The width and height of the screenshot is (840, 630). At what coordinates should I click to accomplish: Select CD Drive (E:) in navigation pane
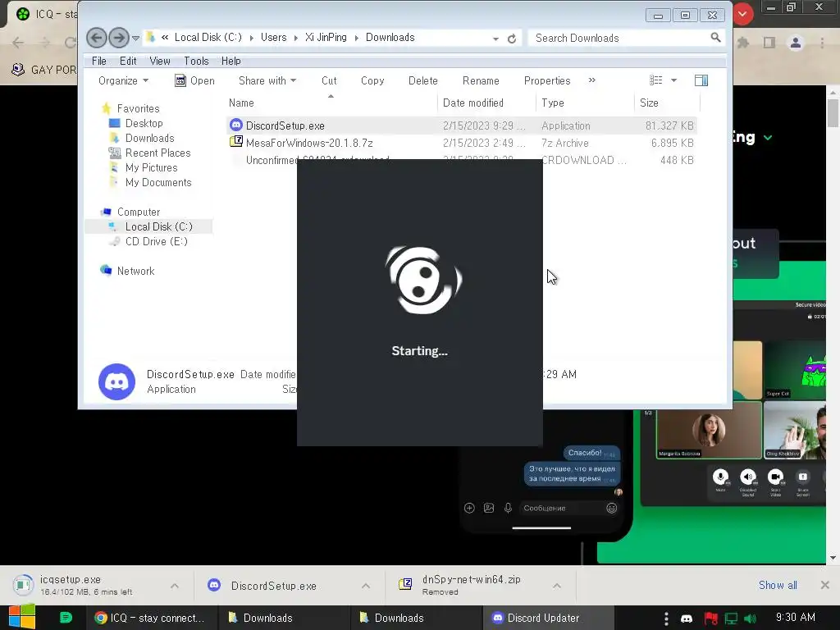(156, 242)
